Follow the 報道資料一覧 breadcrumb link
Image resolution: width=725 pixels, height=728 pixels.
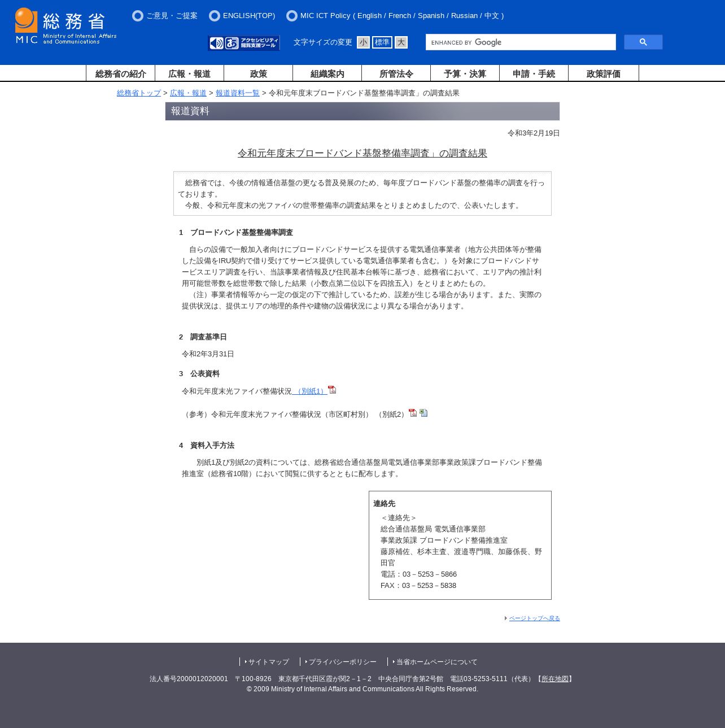pos(238,93)
